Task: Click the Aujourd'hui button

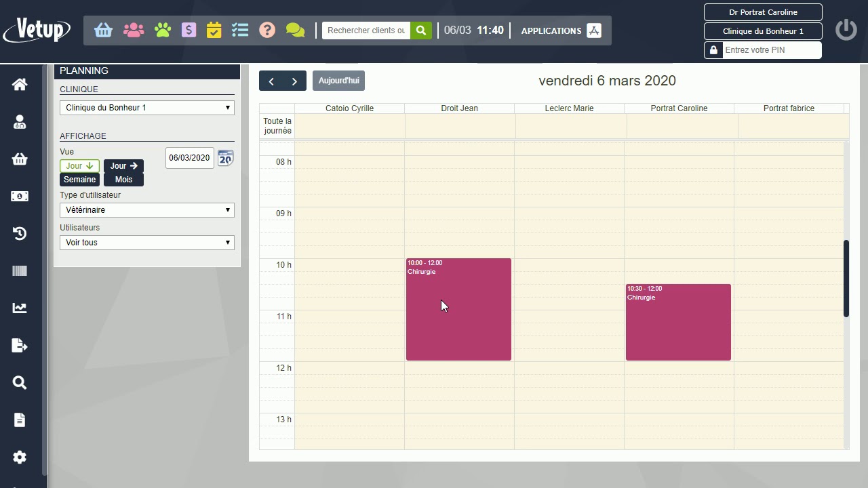Action: coord(338,80)
